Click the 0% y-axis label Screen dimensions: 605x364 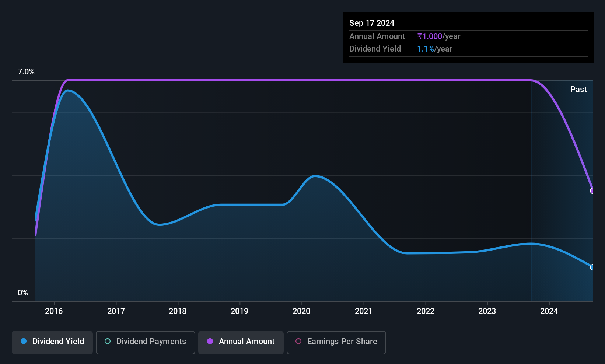[x=23, y=293]
